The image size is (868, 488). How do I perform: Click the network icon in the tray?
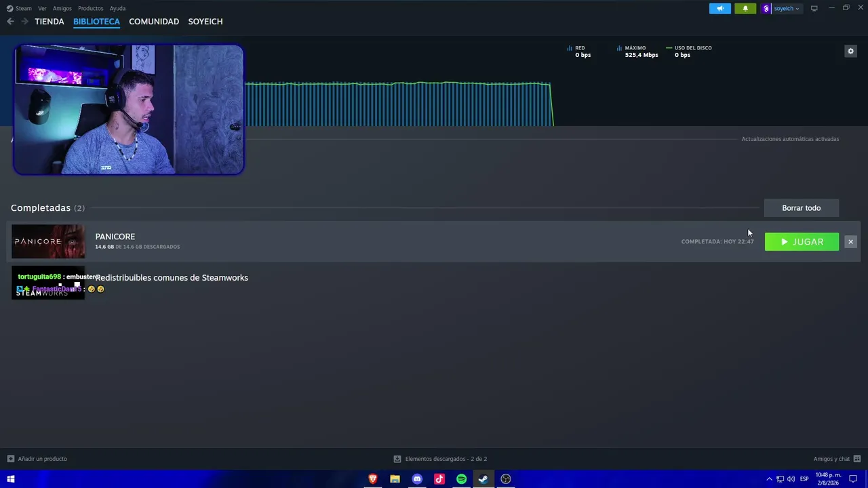(780, 479)
